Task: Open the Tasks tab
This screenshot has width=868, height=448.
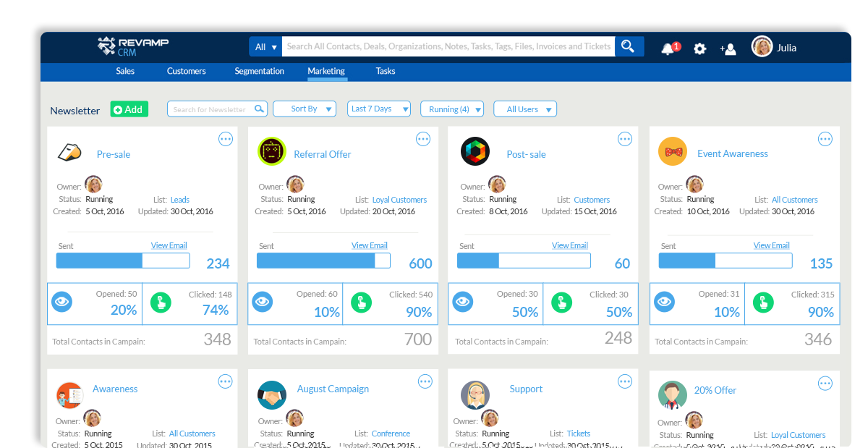Action: 386,71
